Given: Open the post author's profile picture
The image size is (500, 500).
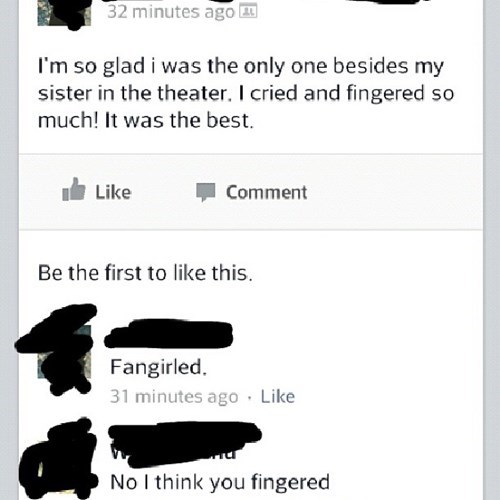Looking at the screenshot, I should point(64,13).
